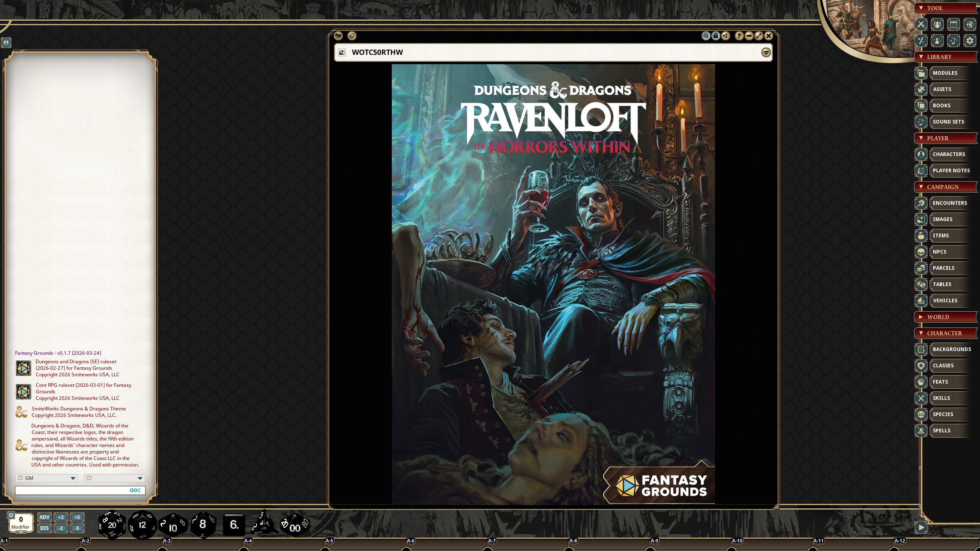Image resolution: width=980 pixels, height=551 pixels.
Task: Click the copy pages icon in window header
Action: coord(352,36)
